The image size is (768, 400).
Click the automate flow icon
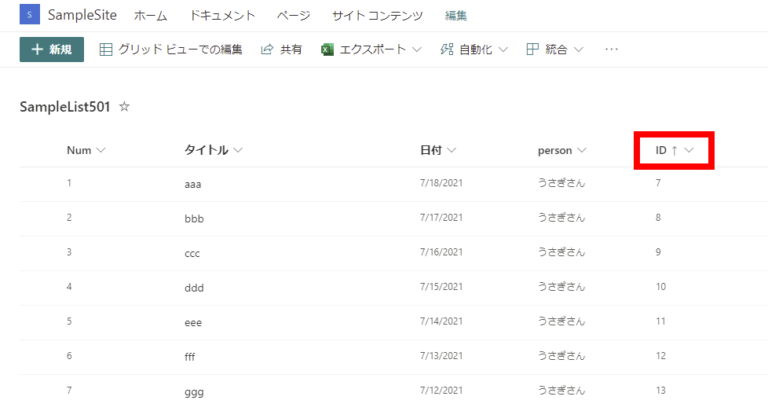coord(447,49)
